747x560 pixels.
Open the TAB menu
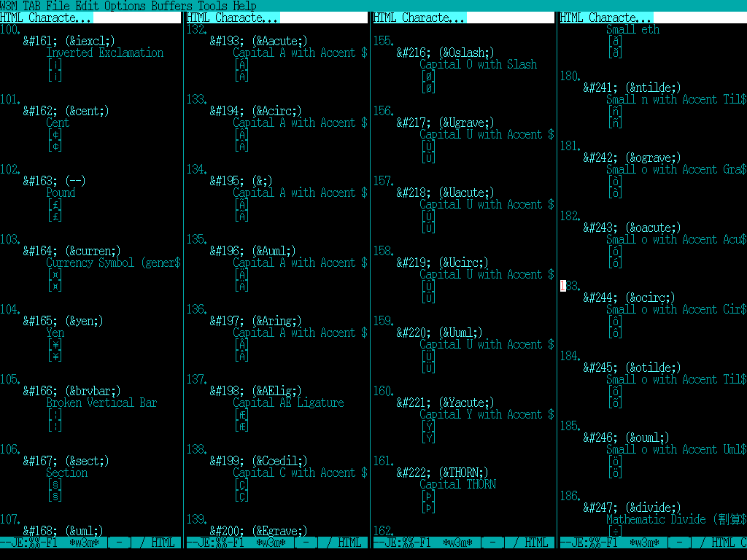tap(32, 6)
